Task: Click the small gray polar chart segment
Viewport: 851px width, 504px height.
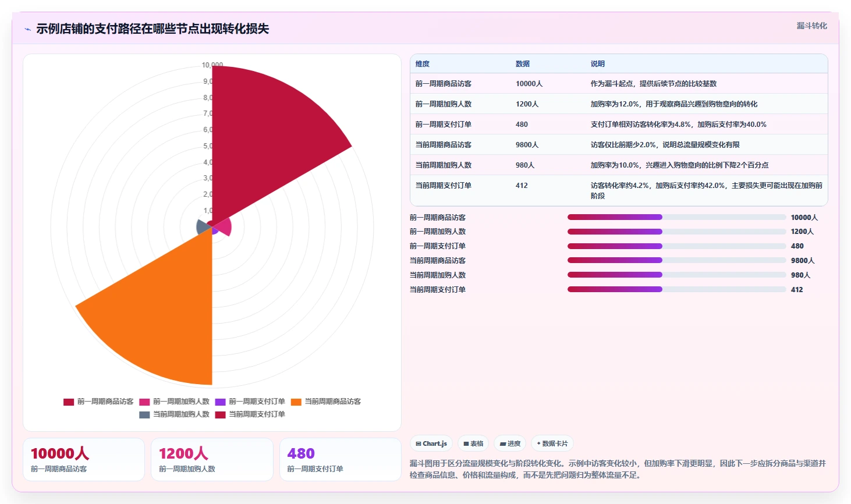Action: click(203, 227)
